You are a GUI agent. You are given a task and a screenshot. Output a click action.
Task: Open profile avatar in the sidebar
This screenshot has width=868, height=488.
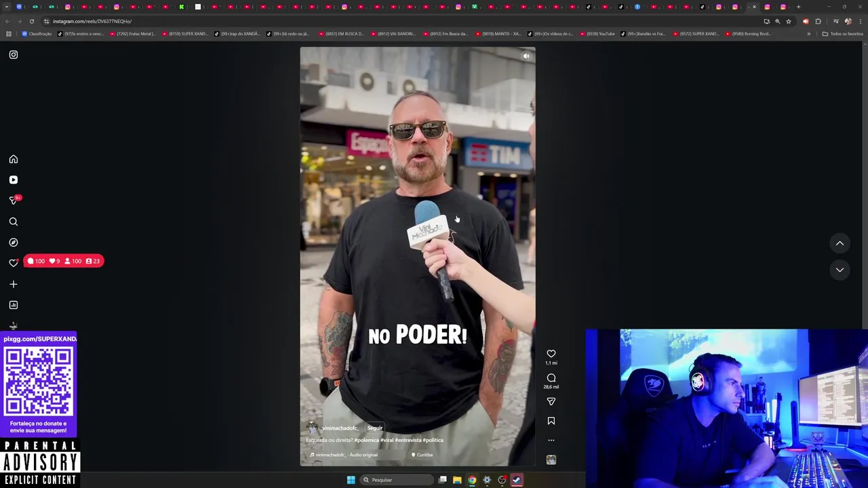tap(14, 326)
